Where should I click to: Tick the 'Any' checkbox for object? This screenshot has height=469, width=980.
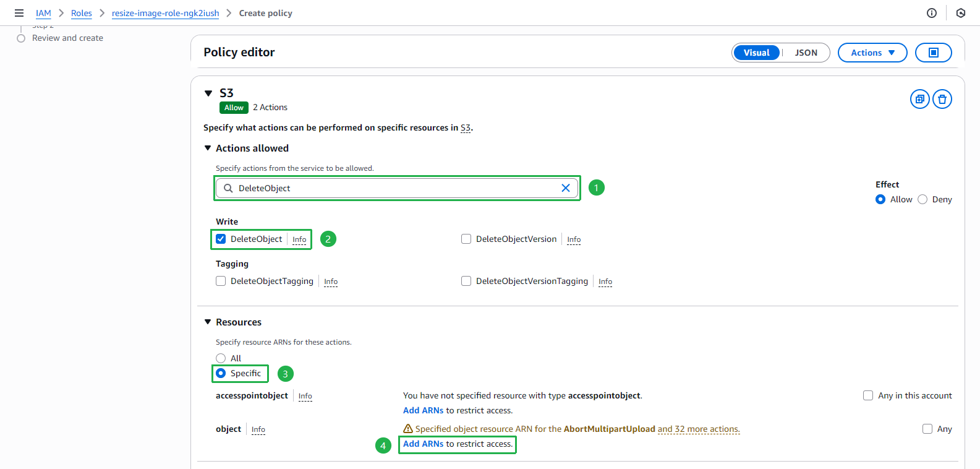coord(927,429)
